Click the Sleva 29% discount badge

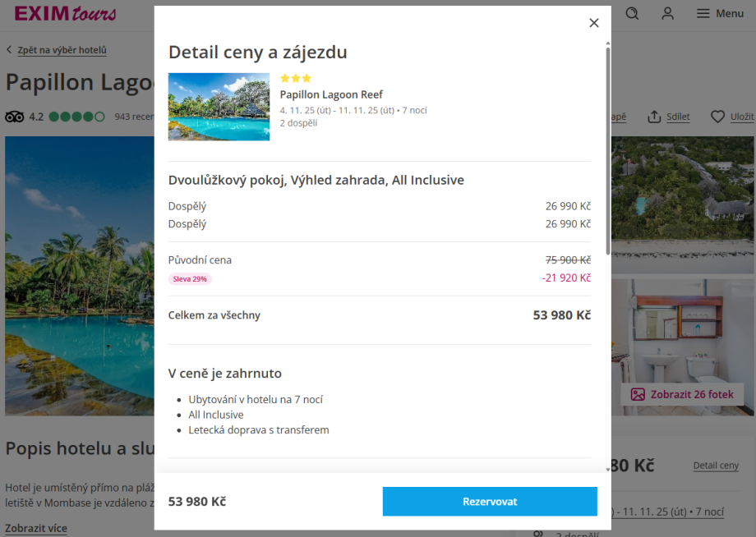190,279
